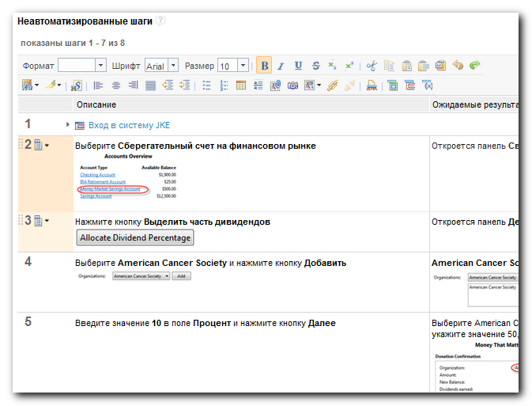Insert numbered list

click(224, 85)
